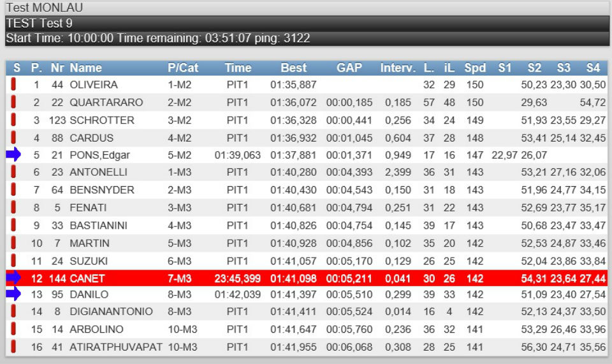Click the iL column header
The width and height of the screenshot is (612, 364).
pos(449,68)
